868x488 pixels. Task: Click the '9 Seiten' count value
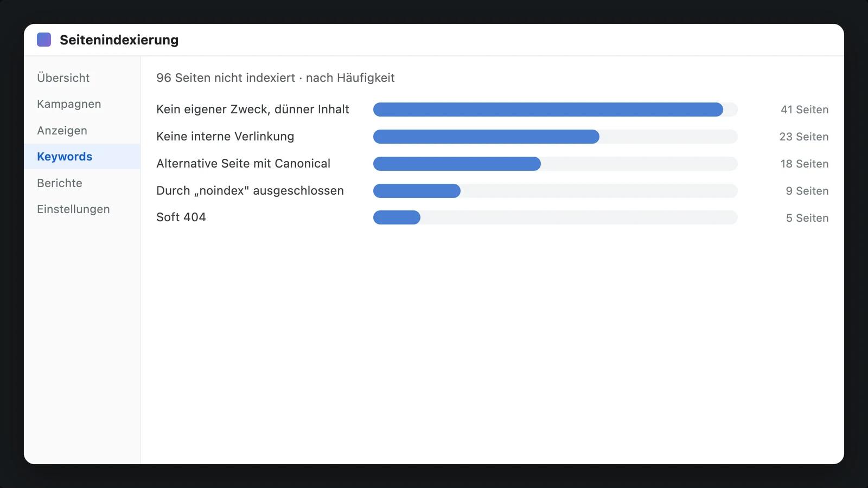(x=807, y=191)
